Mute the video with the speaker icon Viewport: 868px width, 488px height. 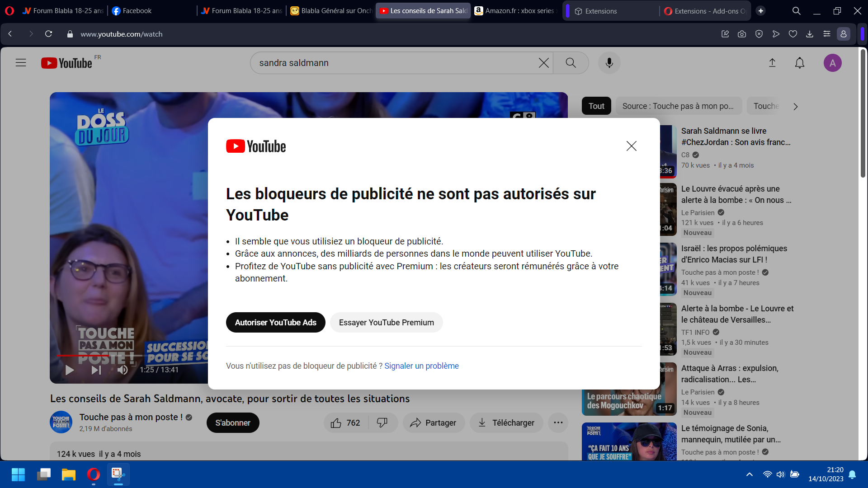(x=123, y=370)
